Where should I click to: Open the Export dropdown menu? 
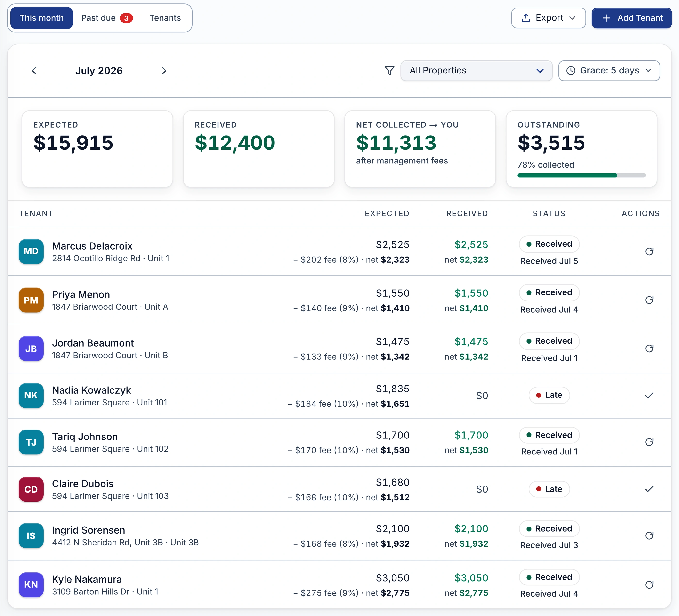point(548,18)
